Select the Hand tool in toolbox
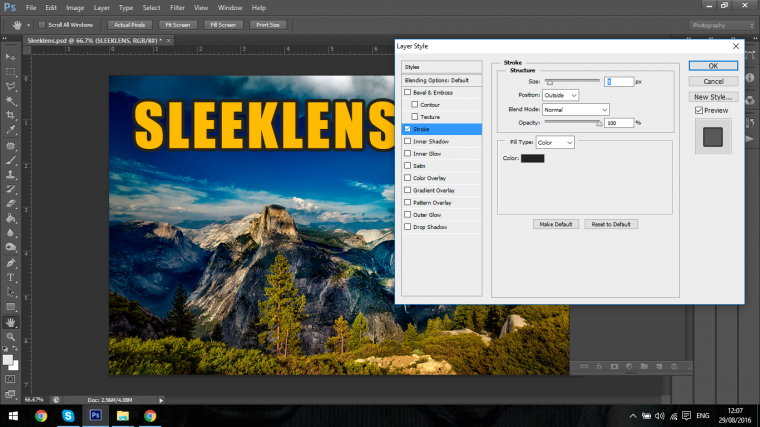 tap(10, 322)
